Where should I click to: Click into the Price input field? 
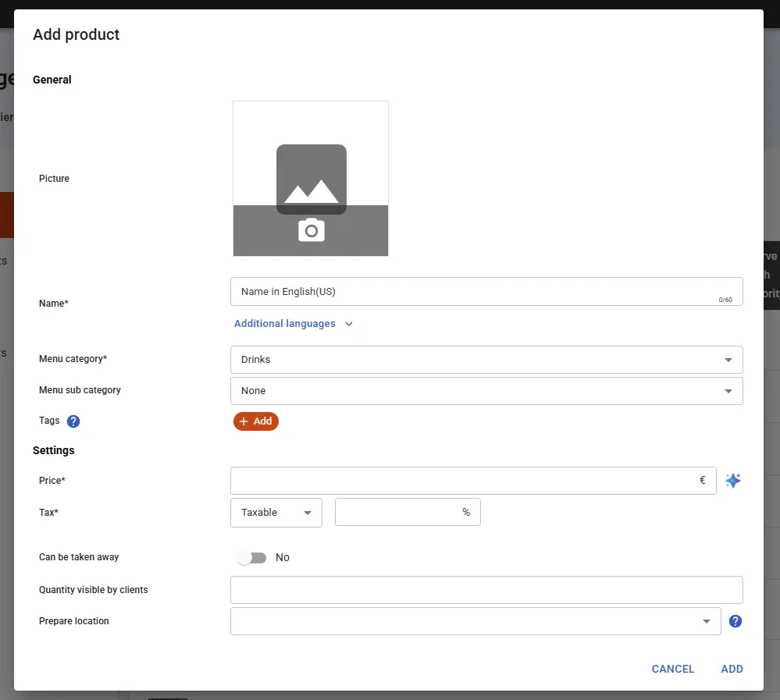click(465, 481)
